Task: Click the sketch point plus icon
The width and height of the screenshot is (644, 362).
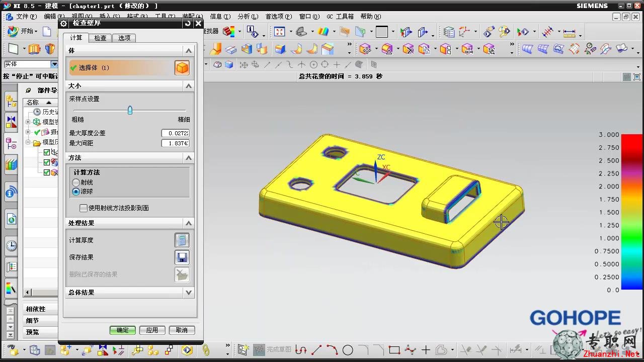Action: (x=426, y=350)
